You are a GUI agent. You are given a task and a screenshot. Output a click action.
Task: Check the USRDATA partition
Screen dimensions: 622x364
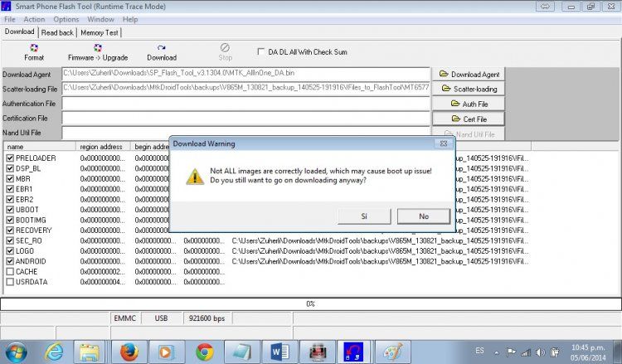10,282
